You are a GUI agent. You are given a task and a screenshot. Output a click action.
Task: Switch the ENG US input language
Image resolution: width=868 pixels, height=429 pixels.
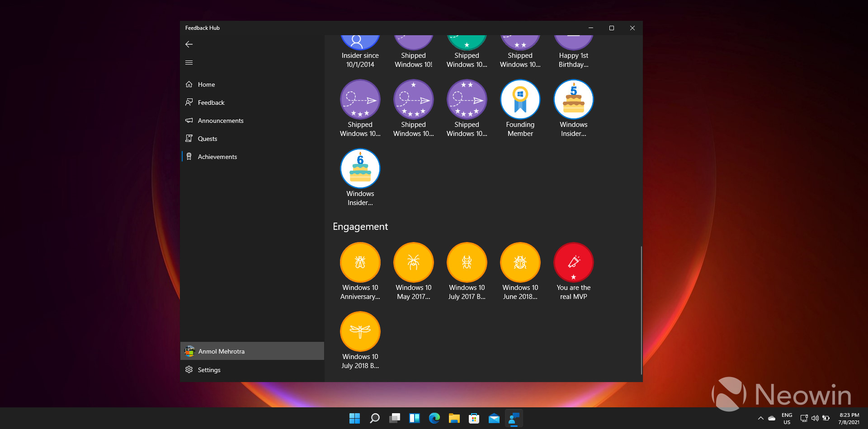pos(787,419)
